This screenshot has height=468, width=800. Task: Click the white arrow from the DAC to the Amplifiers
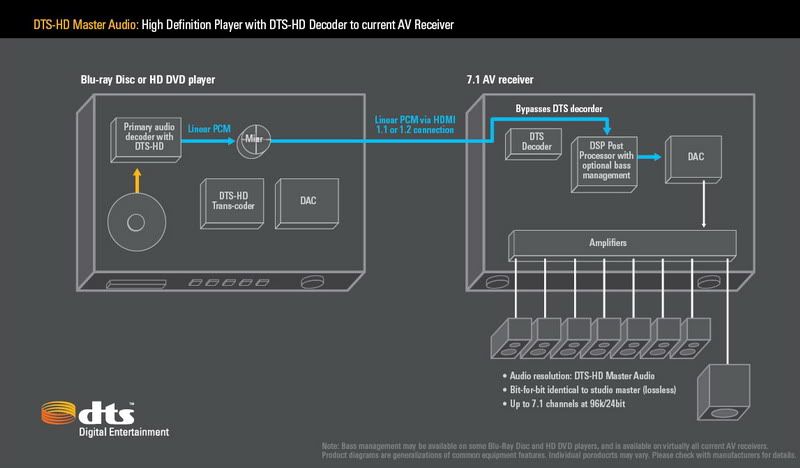click(x=704, y=205)
